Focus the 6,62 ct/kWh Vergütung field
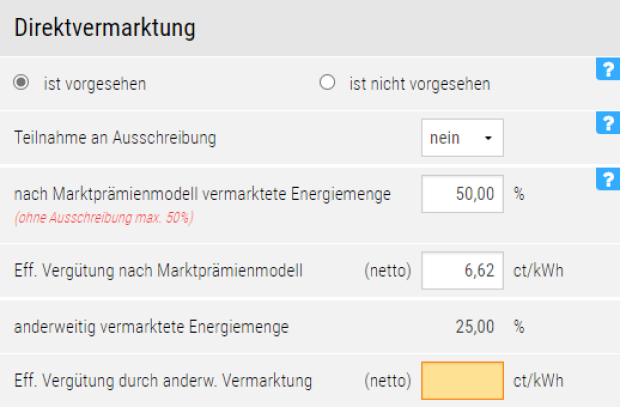Screen dimensions: 620x407 462,269
